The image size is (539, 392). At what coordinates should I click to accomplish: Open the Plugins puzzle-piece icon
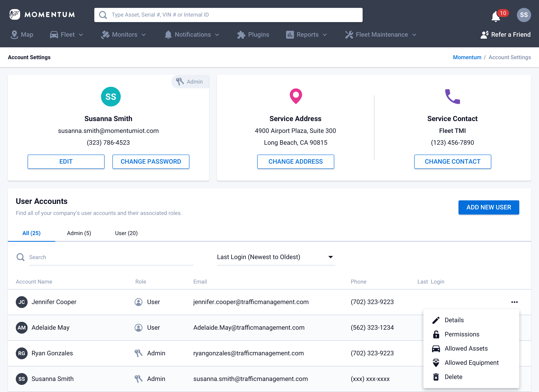(x=241, y=35)
